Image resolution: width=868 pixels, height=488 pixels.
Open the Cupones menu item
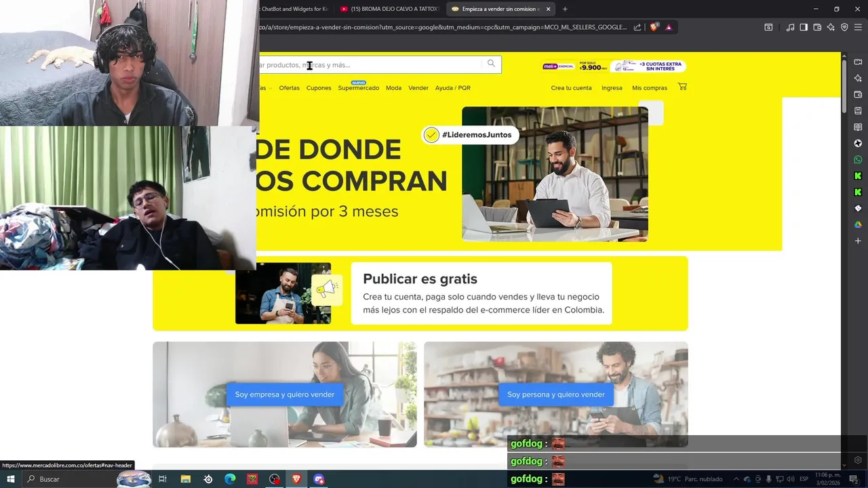point(319,88)
